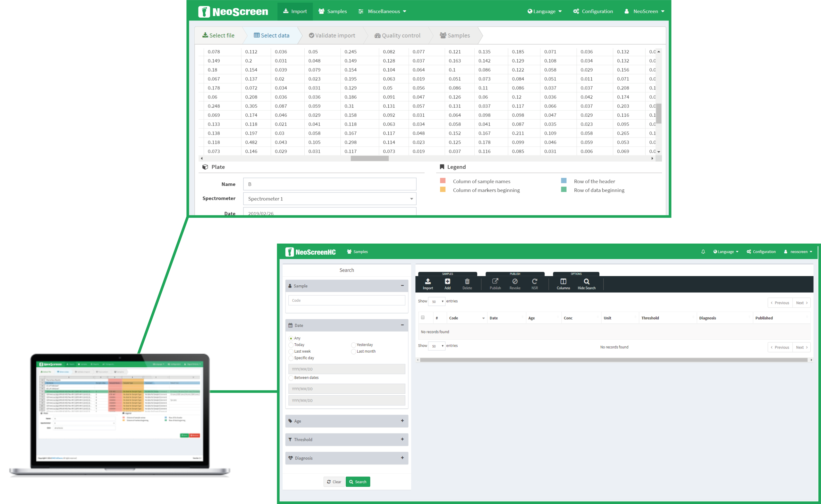Open the Quality control step
This screenshot has width=821, height=504.
point(397,35)
